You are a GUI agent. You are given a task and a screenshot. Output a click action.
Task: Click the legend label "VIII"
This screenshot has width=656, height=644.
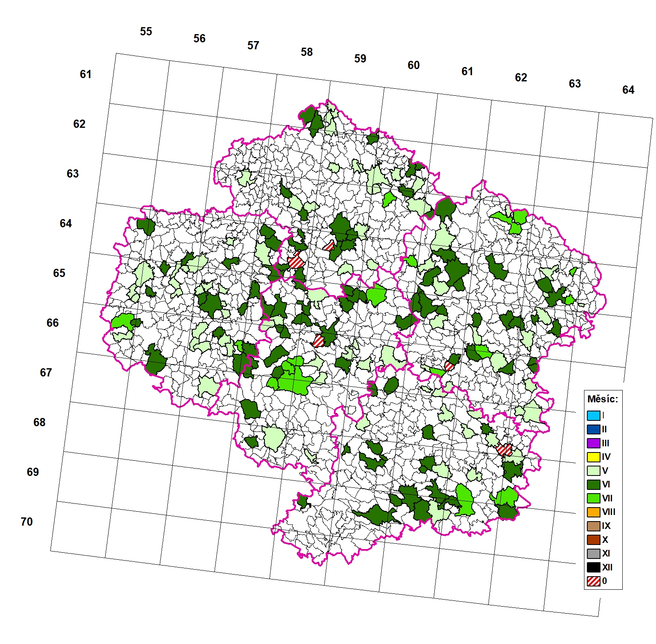(609, 512)
